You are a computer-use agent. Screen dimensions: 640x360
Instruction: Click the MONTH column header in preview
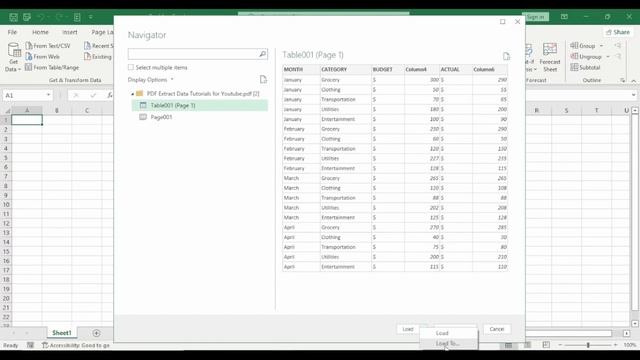click(x=301, y=69)
